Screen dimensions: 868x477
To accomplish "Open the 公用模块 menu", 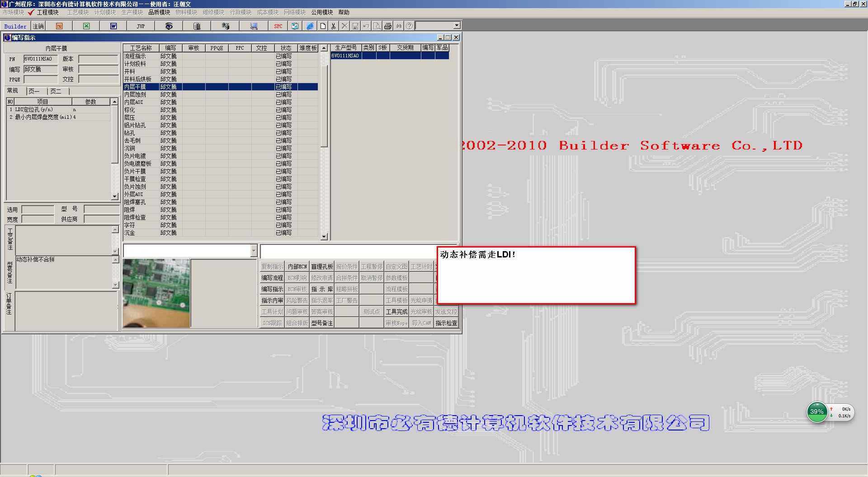I will (x=322, y=12).
